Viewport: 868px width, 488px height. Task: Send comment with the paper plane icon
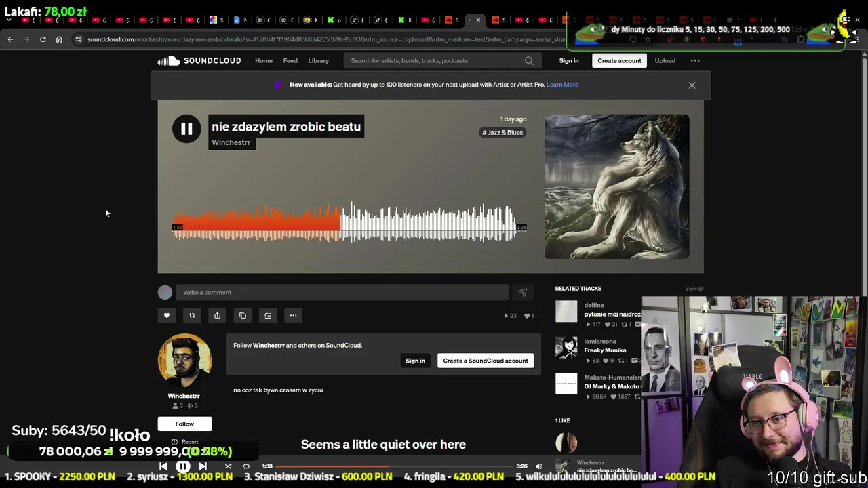522,292
